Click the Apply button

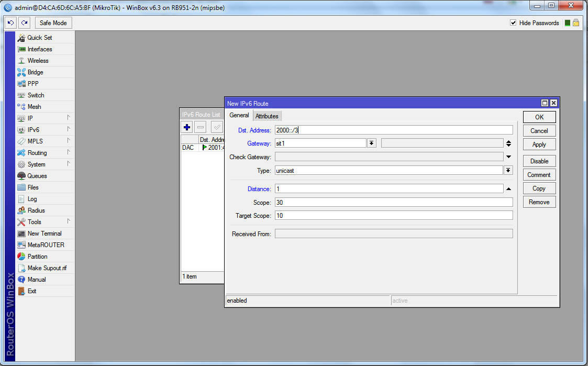click(x=539, y=145)
